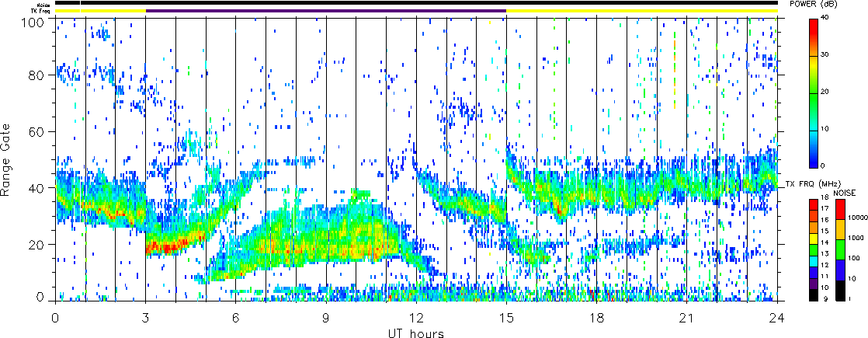Click the yellow TX Freq strip between 1 and 3 UT
This screenshot has height=338, width=868.
(x=113, y=11)
